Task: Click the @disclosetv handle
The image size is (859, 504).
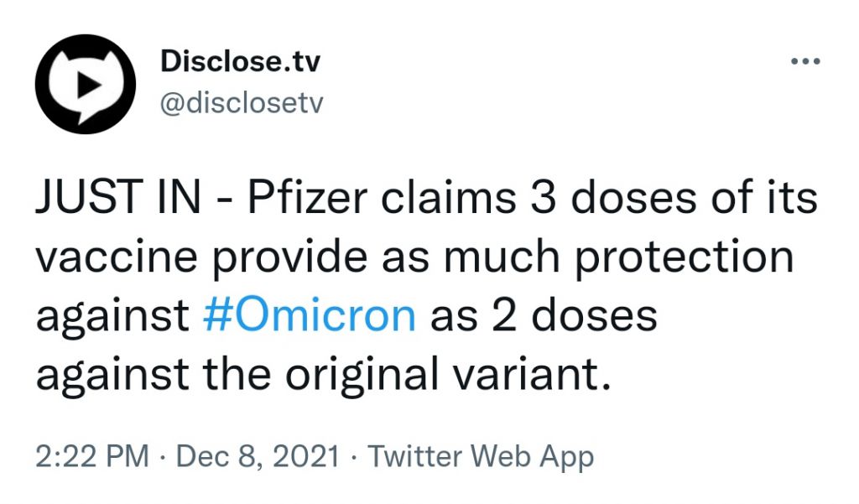Action: click(x=241, y=102)
